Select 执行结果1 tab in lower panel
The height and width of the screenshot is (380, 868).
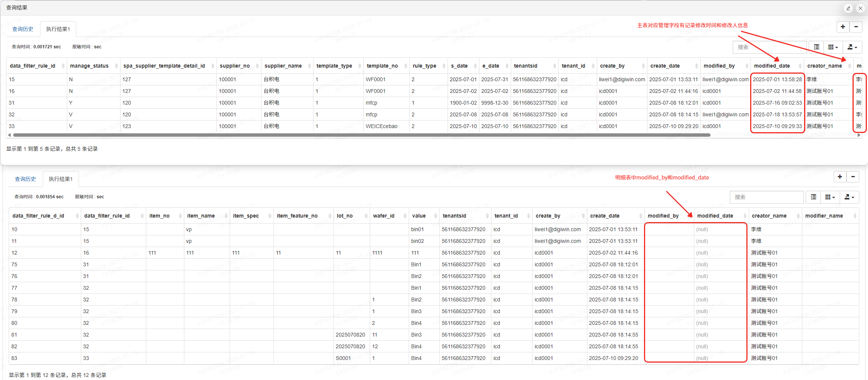60,179
